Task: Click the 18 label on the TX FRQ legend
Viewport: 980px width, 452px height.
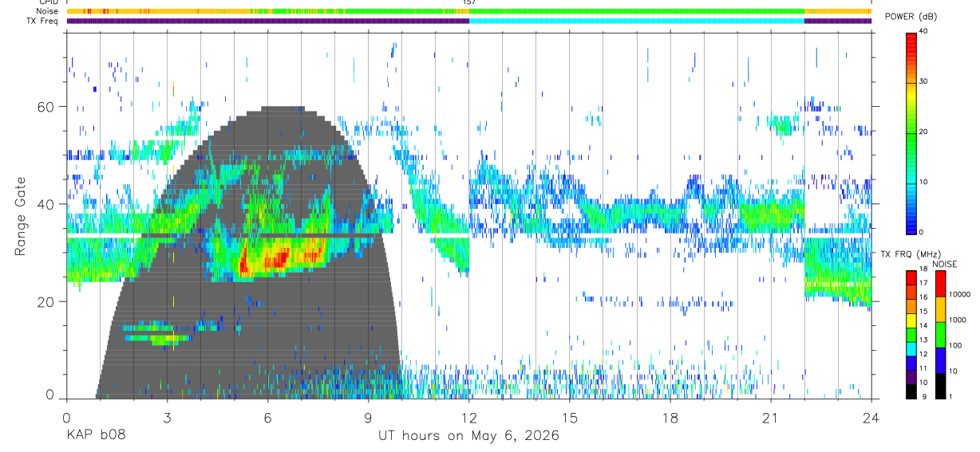Action: click(923, 269)
